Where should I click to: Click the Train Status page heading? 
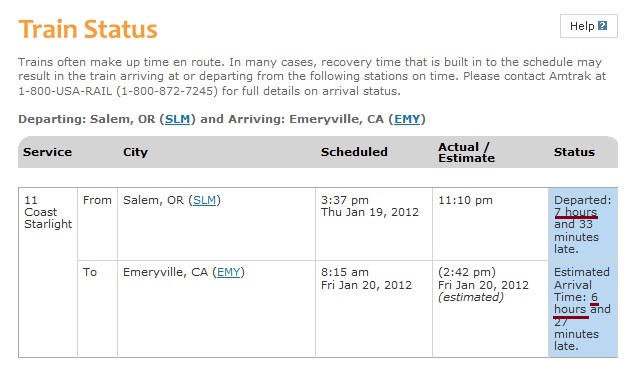coord(88,29)
